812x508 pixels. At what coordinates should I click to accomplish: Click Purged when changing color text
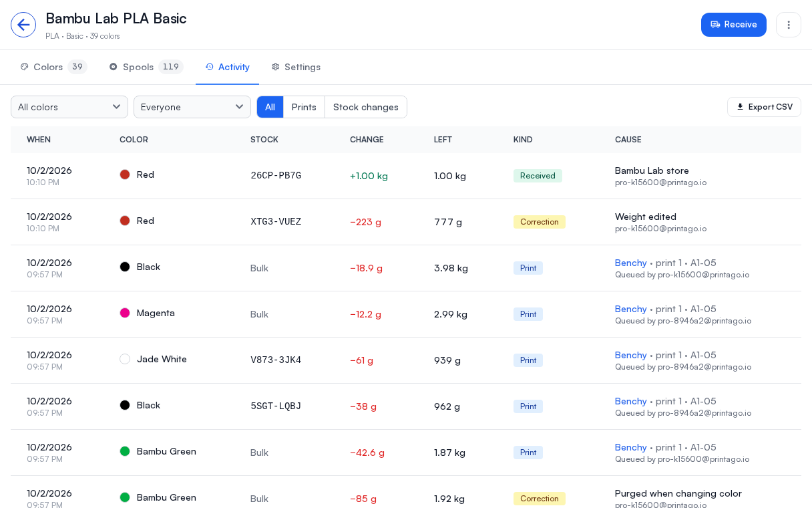[x=678, y=493]
